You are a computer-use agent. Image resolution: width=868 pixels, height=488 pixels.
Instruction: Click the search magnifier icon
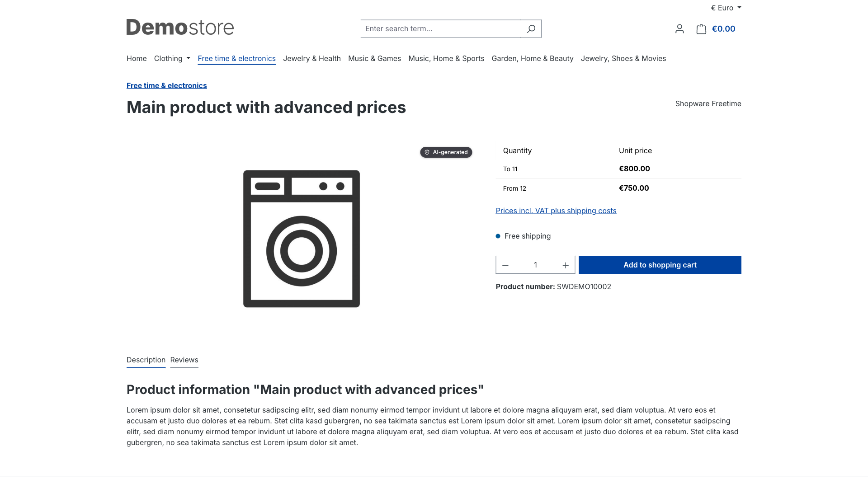(x=531, y=28)
